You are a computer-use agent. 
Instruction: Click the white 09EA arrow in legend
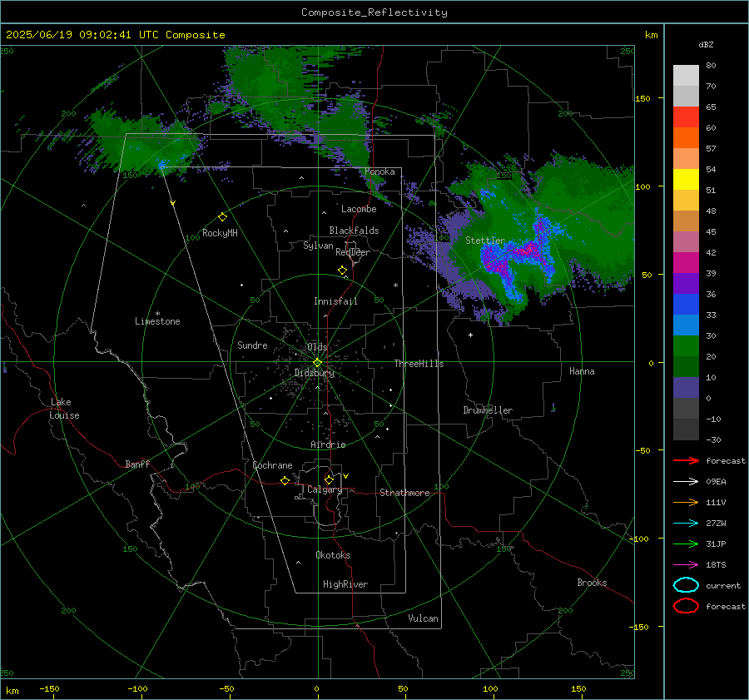point(686,482)
